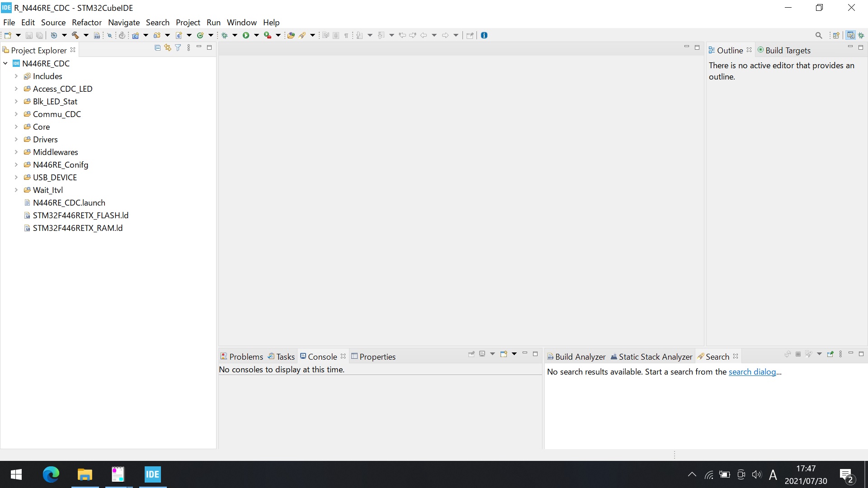This screenshot has width=868, height=488.
Task: Open Project Explorer view menu dots
Action: point(189,47)
